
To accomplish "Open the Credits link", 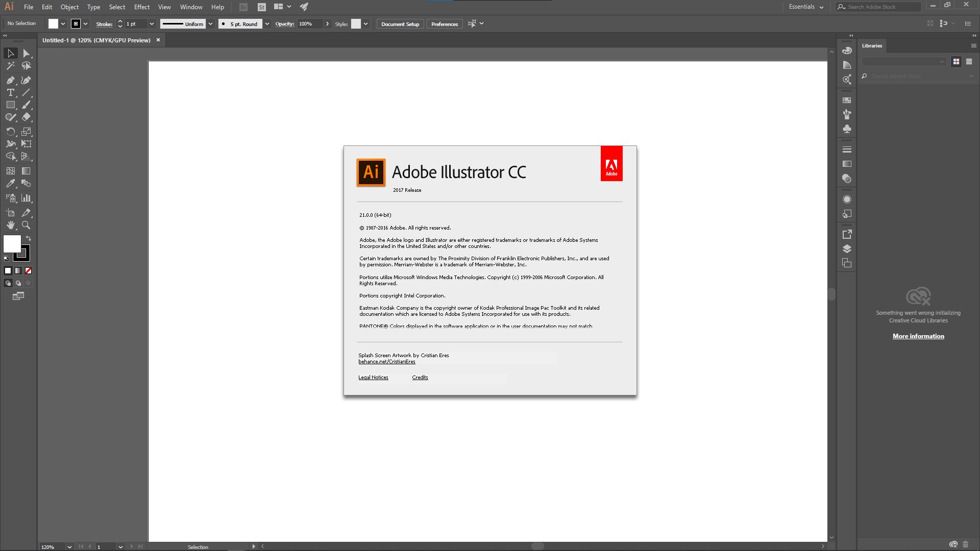I will (x=420, y=378).
